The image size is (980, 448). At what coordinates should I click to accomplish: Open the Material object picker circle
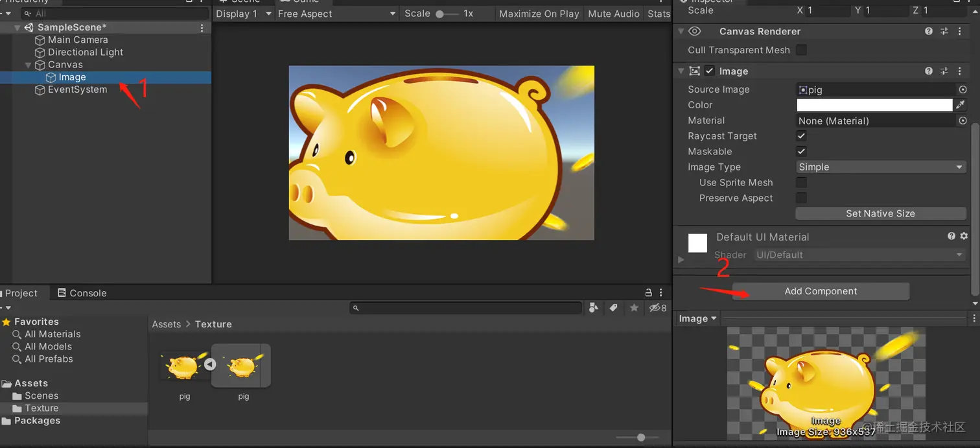tap(962, 121)
